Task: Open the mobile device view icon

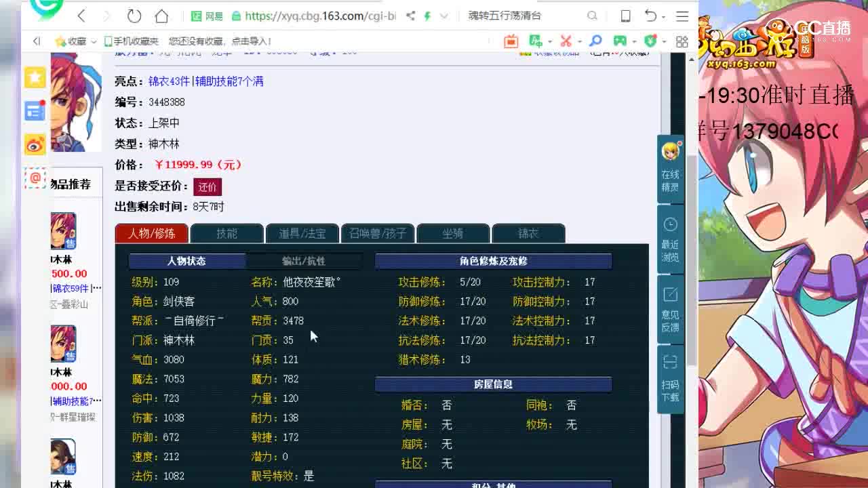Action: [x=626, y=16]
